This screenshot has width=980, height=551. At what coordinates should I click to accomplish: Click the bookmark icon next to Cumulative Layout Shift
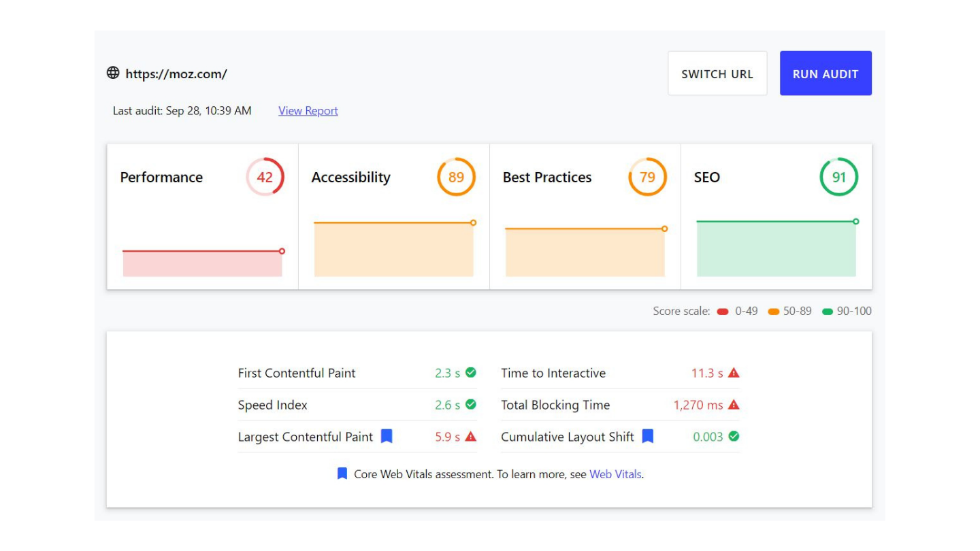[648, 437]
